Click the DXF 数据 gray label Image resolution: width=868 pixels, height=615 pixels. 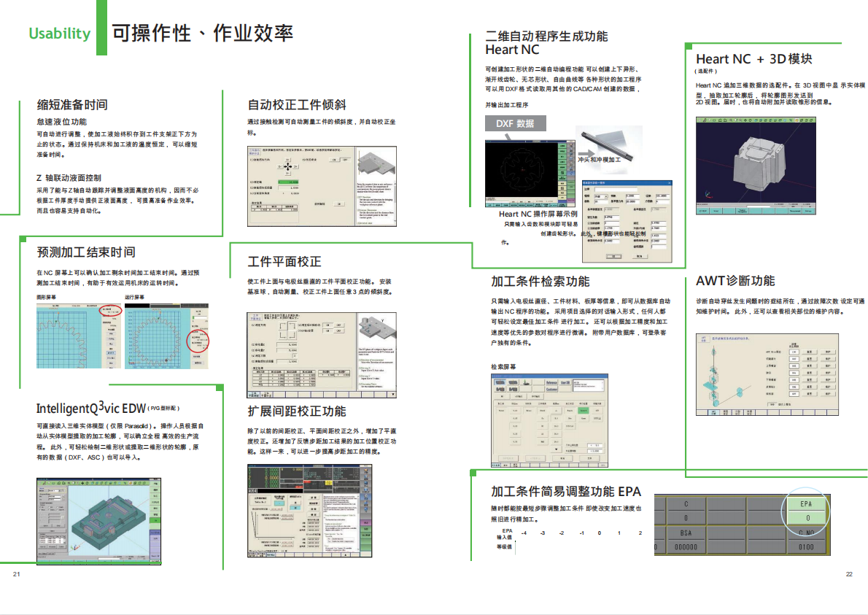515,123
